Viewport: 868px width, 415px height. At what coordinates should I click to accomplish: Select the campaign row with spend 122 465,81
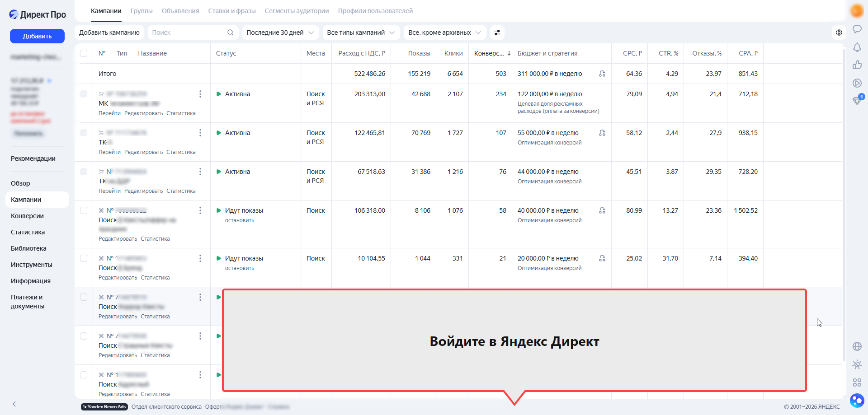[84, 133]
